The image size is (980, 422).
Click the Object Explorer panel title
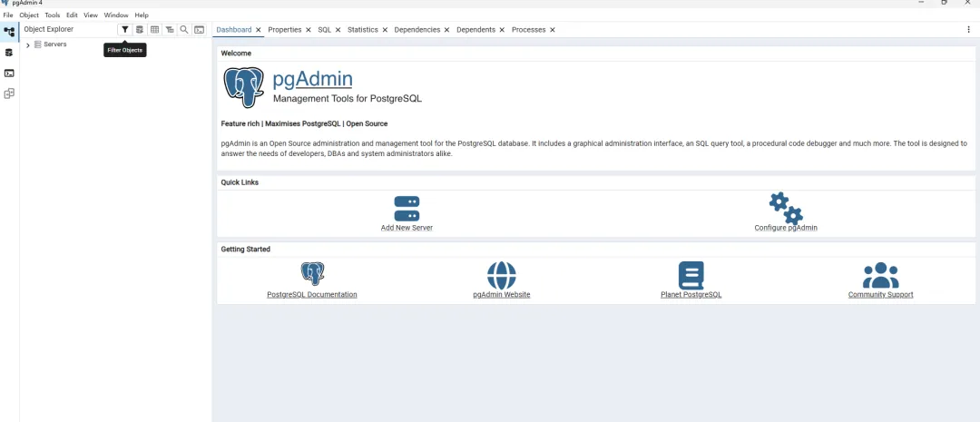point(49,29)
